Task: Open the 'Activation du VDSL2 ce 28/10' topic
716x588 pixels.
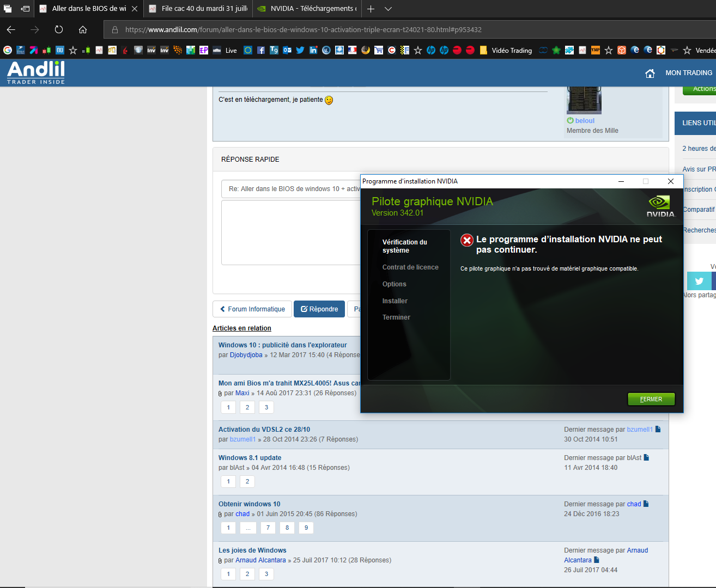Action: (x=264, y=430)
